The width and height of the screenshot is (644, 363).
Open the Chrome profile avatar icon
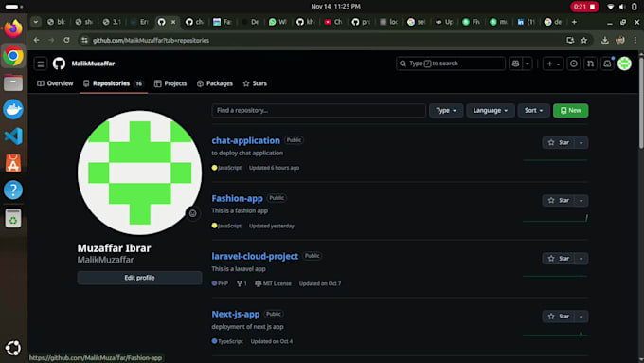pos(620,41)
